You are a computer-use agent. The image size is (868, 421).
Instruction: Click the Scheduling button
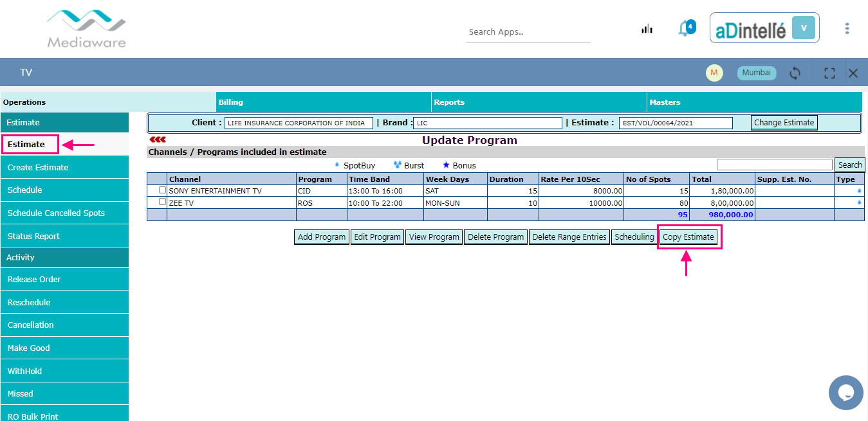[x=634, y=237]
